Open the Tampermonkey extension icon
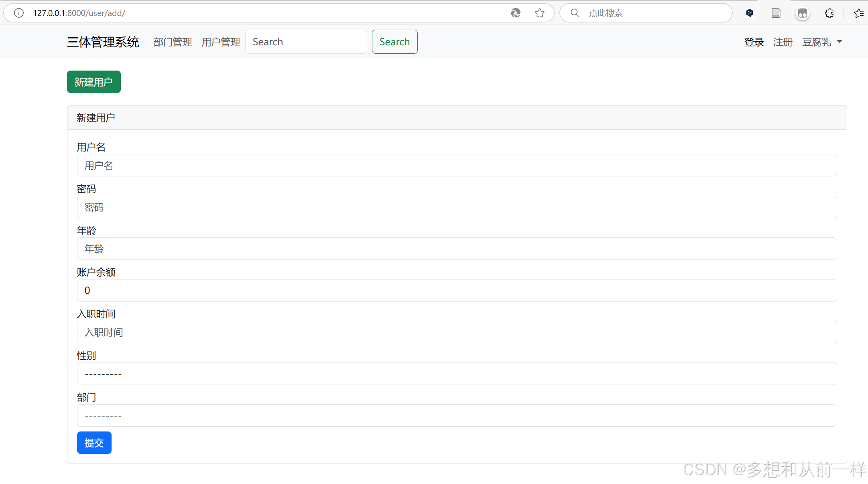868x484 pixels. click(x=802, y=13)
